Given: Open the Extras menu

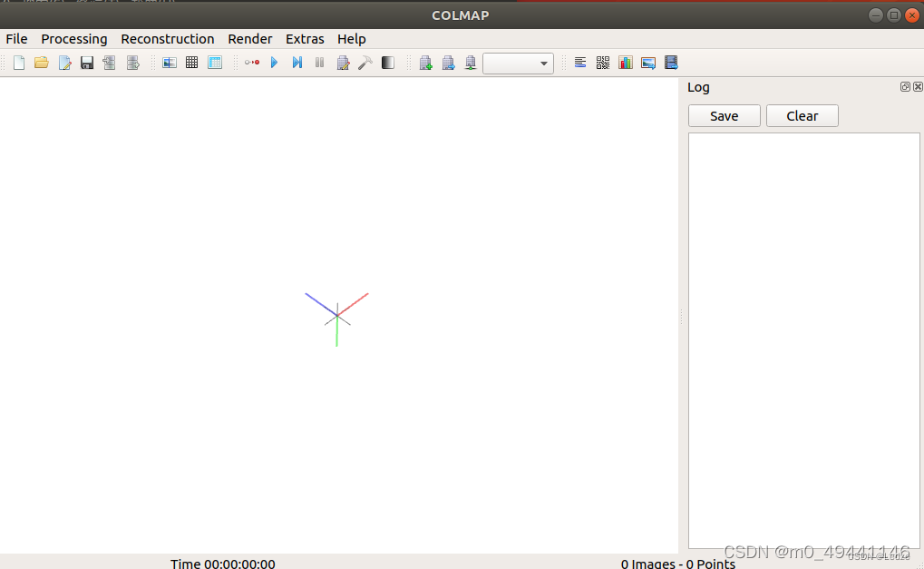Looking at the screenshot, I should click(305, 39).
